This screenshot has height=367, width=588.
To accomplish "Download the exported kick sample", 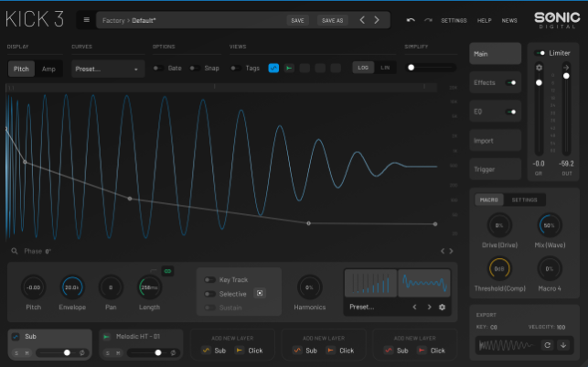I will [x=563, y=345].
